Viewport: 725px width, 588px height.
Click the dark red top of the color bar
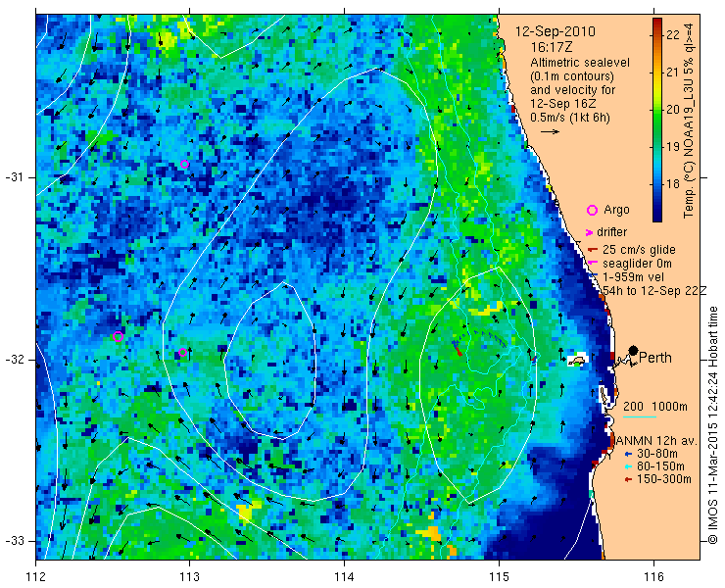click(x=657, y=23)
